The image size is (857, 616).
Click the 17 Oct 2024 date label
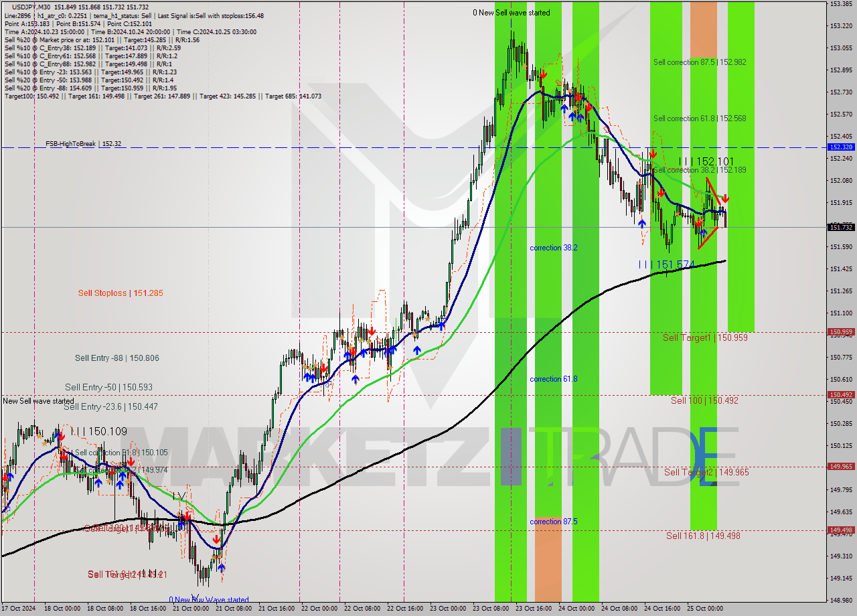(x=19, y=609)
